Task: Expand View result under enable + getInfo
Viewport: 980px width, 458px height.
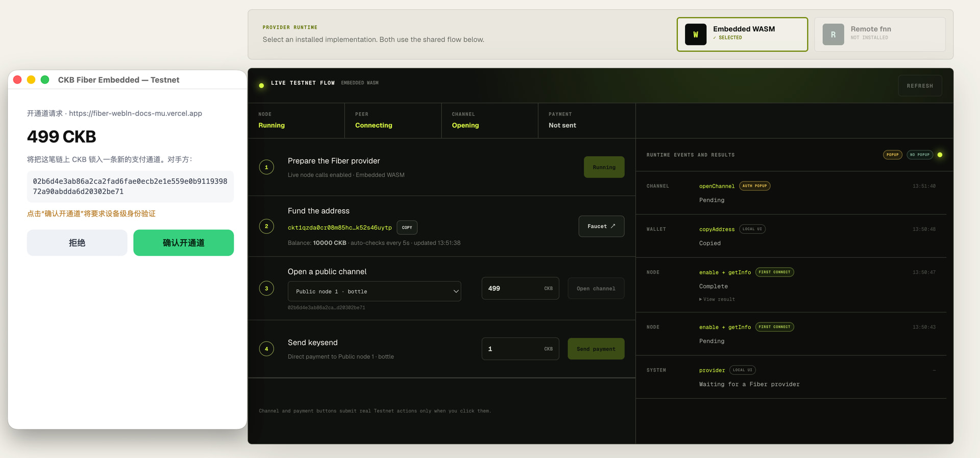Action: [717, 299]
